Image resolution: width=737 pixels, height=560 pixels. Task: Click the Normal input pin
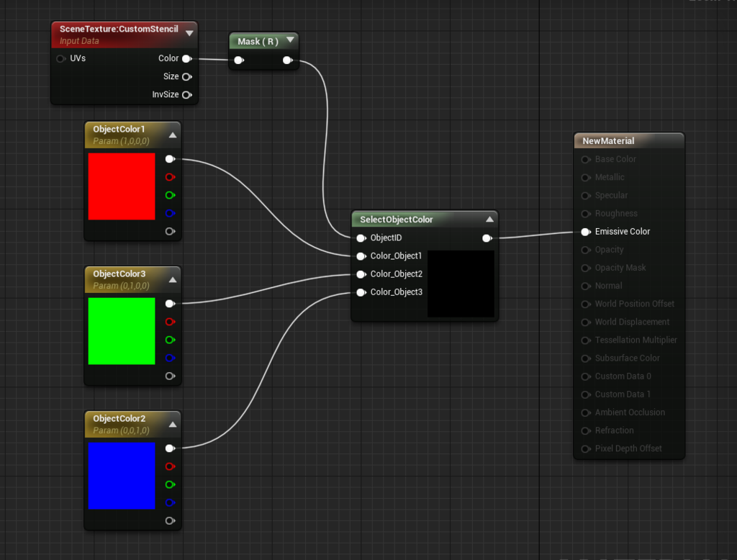(x=586, y=286)
